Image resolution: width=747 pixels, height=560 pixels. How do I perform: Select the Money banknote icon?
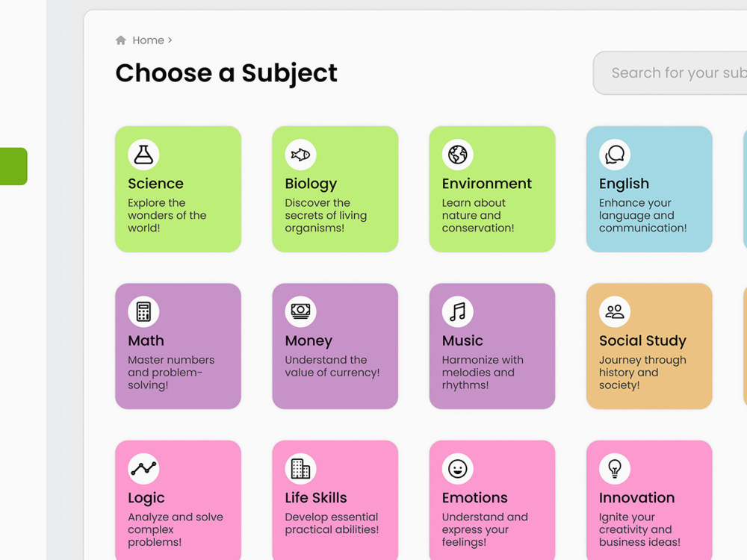point(300,311)
